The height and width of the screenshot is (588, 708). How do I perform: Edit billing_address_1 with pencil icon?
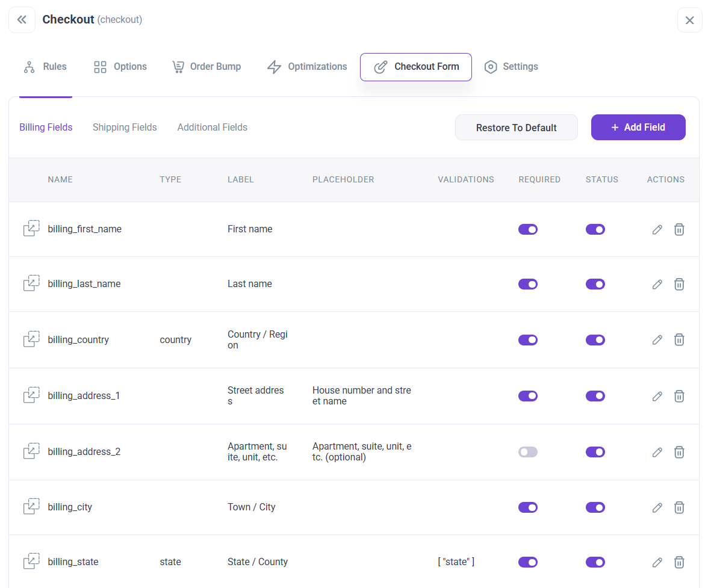click(657, 396)
